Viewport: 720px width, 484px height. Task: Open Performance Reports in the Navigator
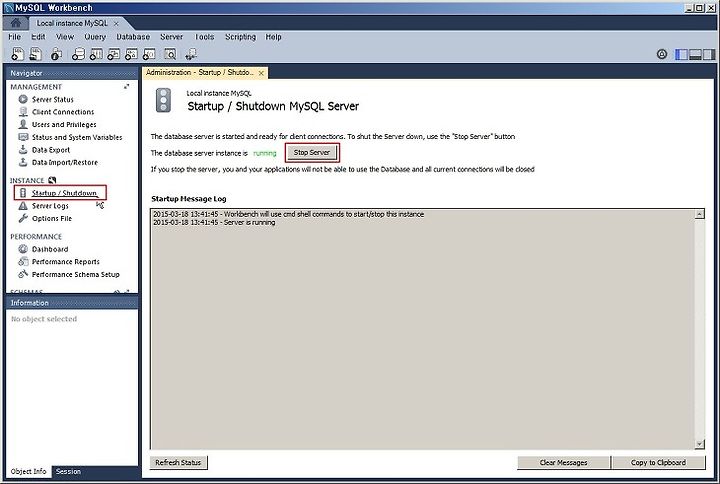point(66,262)
